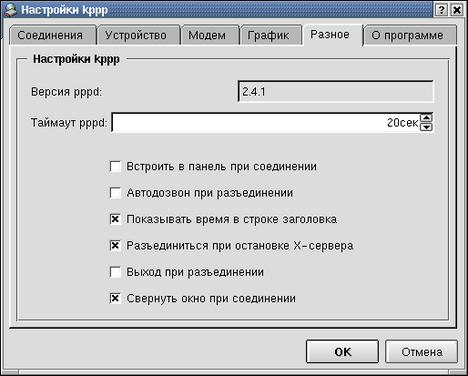468x376 pixels.
Task: Check the Выход при разъединении option
Action: point(115,272)
